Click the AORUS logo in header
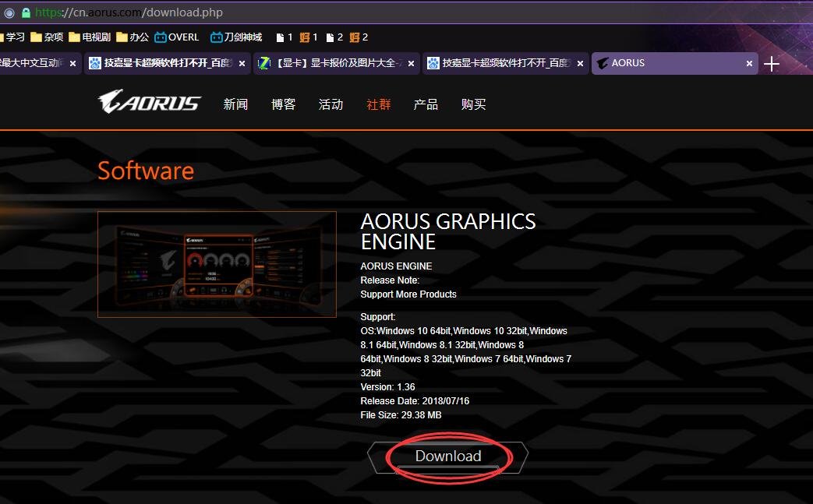The width and height of the screenshot is (813, 504). tap(150, 101)
